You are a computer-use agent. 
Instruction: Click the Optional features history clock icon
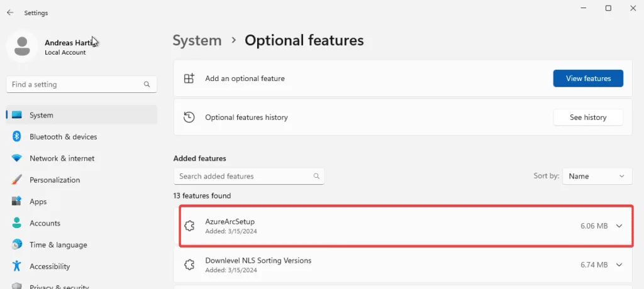pyautogui.click(x=189, y=117)
